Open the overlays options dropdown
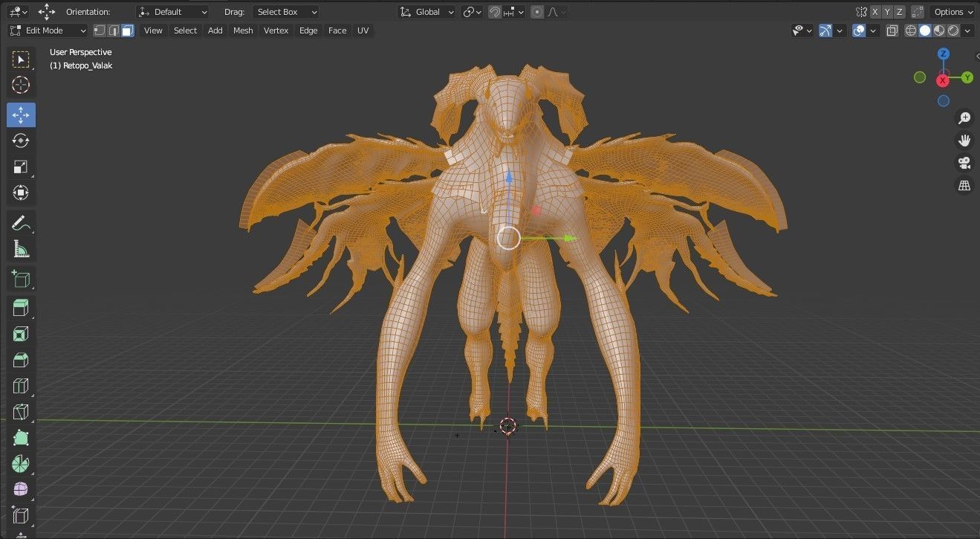 (873, 30)
